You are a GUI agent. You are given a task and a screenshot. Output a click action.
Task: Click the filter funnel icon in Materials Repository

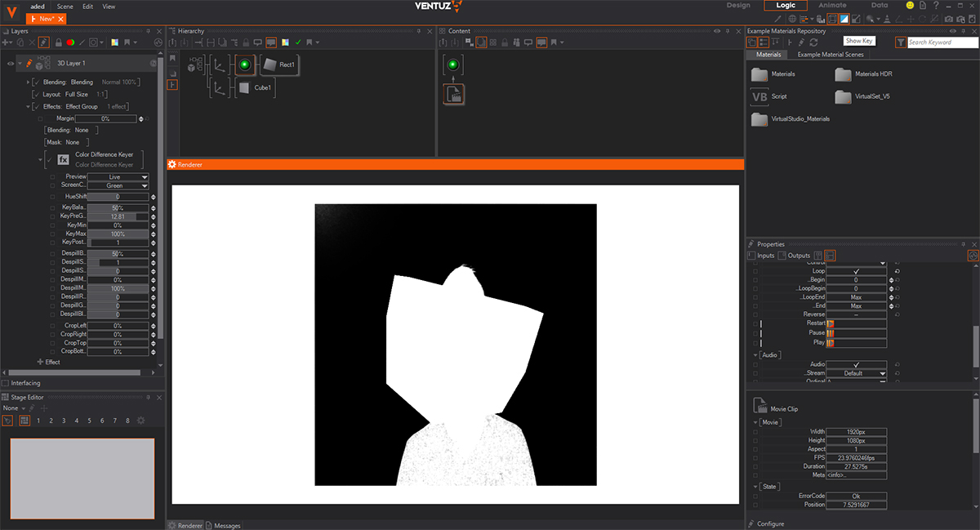(900, 42)
